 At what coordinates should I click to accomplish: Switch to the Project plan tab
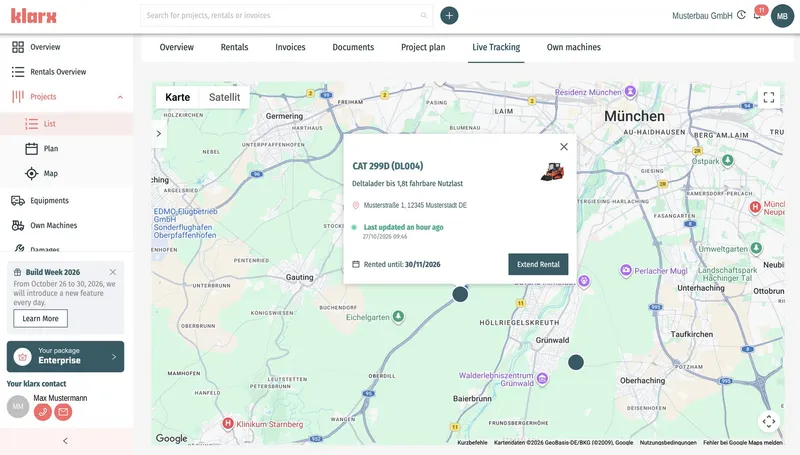[423, 47]
